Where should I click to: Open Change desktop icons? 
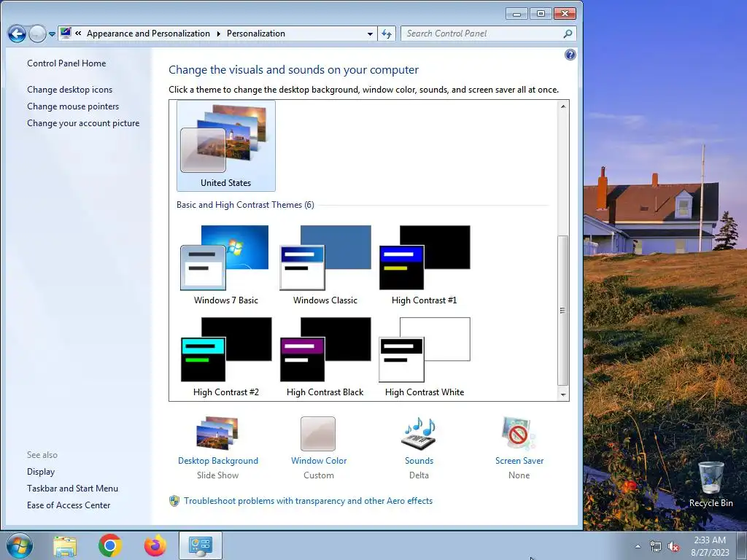click(69, 90)
